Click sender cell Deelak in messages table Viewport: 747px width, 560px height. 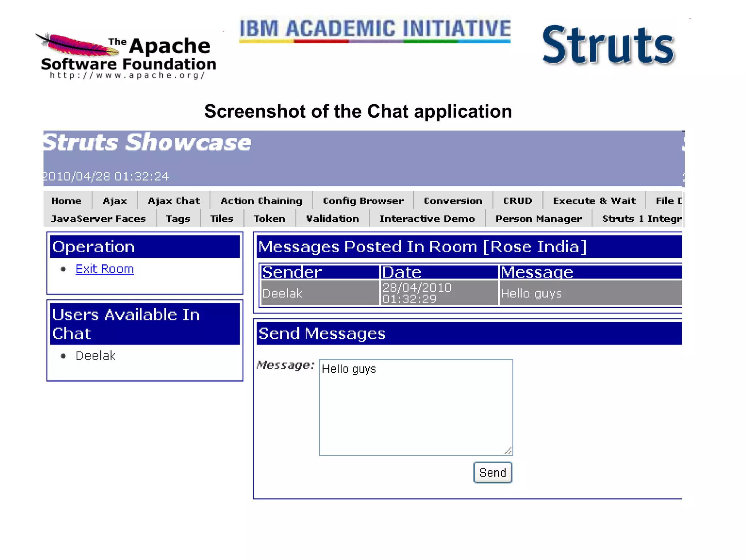320,293
